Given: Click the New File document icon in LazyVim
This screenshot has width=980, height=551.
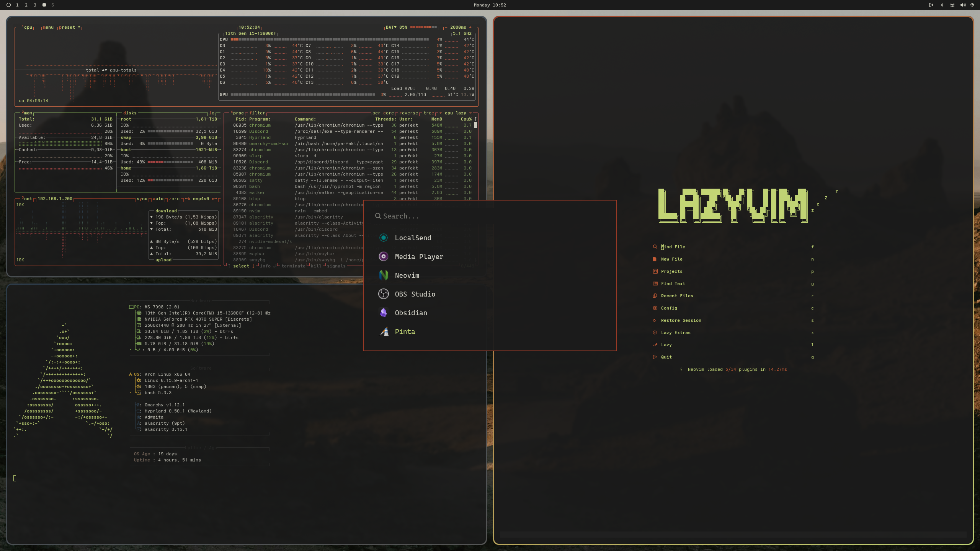Looking at the screenshot, I should point(655,259).
